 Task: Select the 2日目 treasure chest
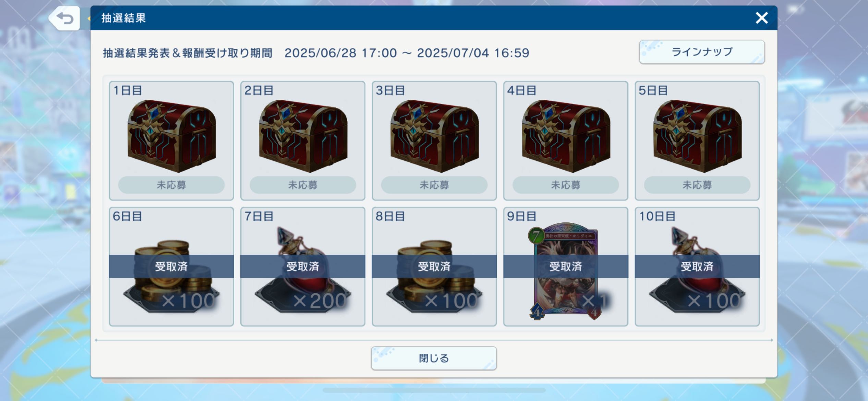pyautogui.click(x=303, y=136)
